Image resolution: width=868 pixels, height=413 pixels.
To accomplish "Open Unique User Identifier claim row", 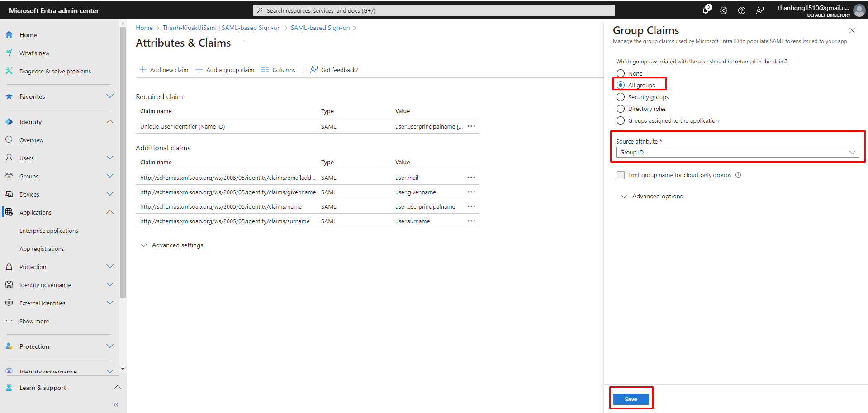I will (308, 126).
